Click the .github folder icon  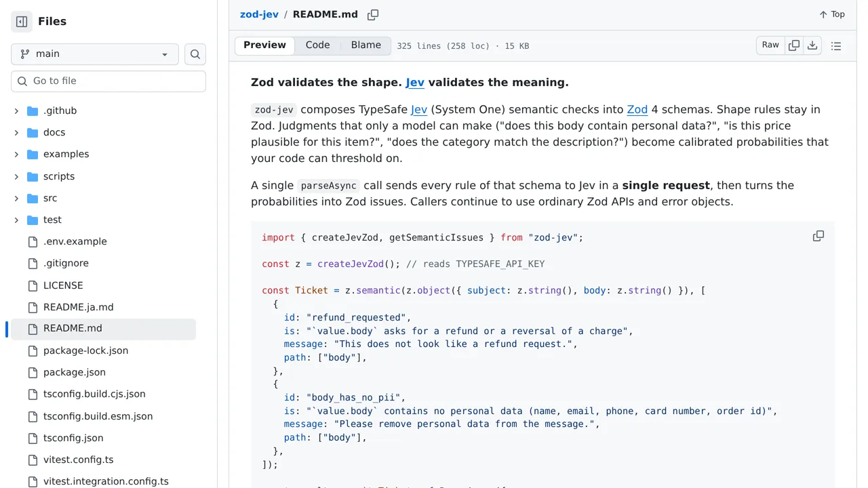[x=33, y=110]
